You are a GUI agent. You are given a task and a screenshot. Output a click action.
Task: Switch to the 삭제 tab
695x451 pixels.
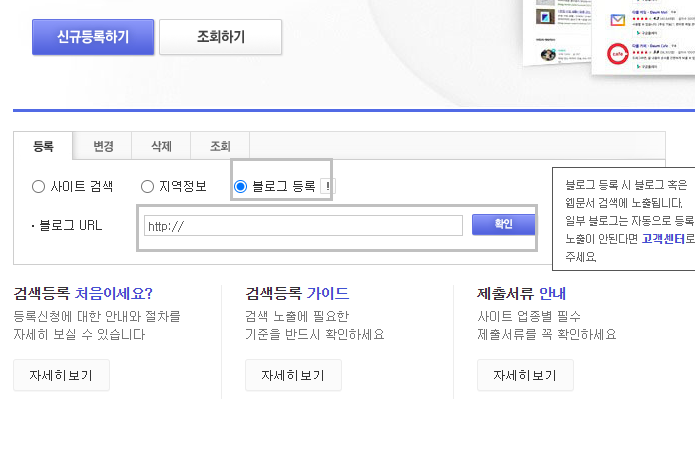click(x=161, y=146)
